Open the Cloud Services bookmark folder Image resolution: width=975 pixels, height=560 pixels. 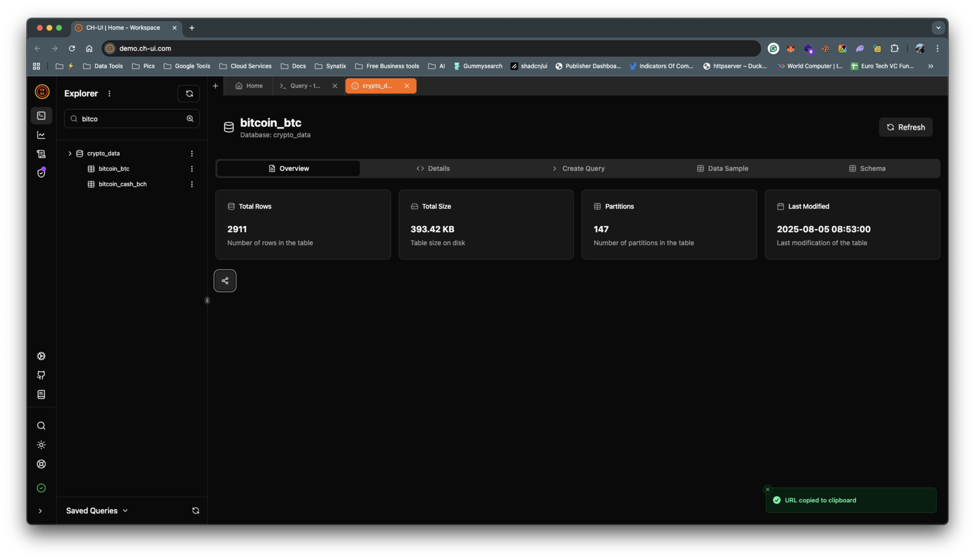[245, 66]
